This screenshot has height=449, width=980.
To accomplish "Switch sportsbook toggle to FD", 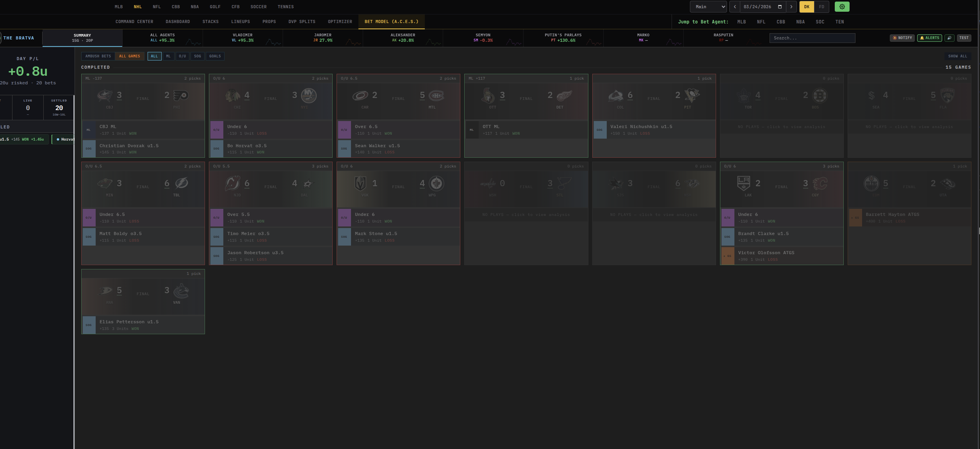I will [x=821, y=7].
